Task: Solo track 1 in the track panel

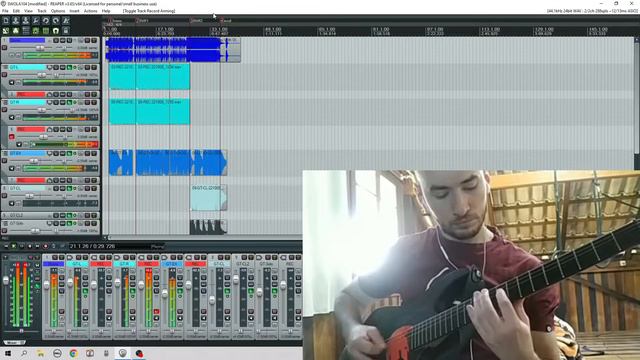Action: point(94,40)
